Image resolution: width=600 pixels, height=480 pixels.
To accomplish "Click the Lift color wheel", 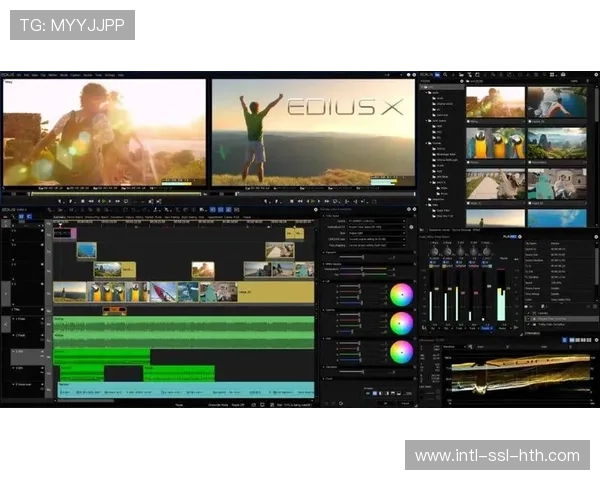I will click(x=401, y=295).
